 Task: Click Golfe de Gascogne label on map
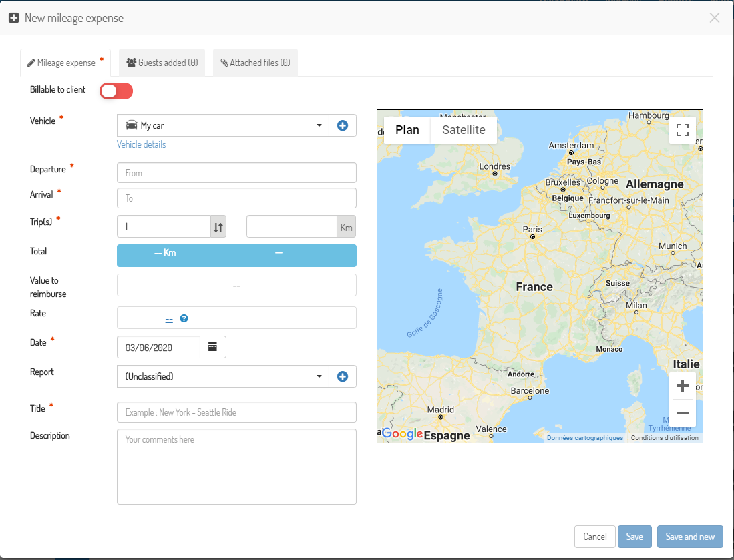click(x=425, y=313)
